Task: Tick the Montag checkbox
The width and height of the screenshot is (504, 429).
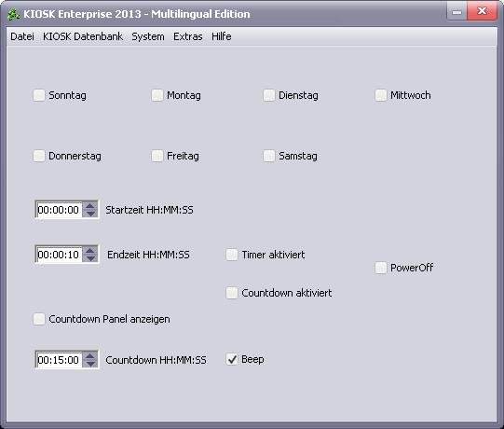Action: pyautogui.click(x=157, y=95)
